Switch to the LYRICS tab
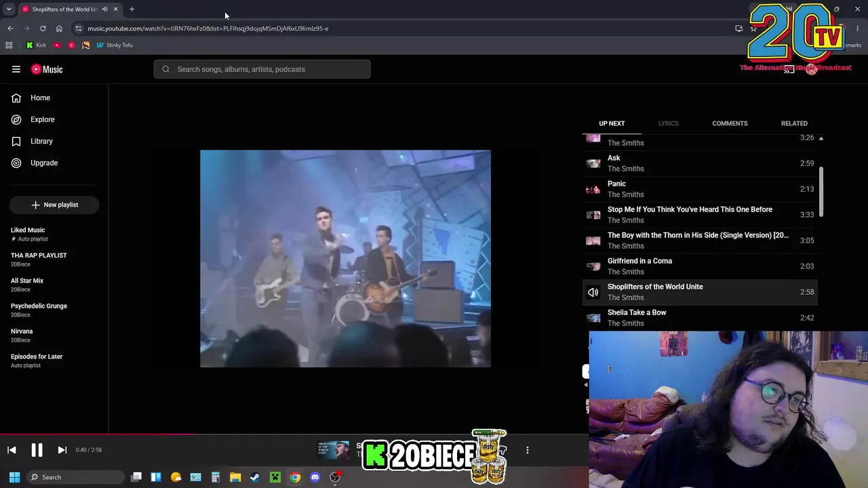Image resolution: width=868 pixels, height=488 pixels. [668, 123]
